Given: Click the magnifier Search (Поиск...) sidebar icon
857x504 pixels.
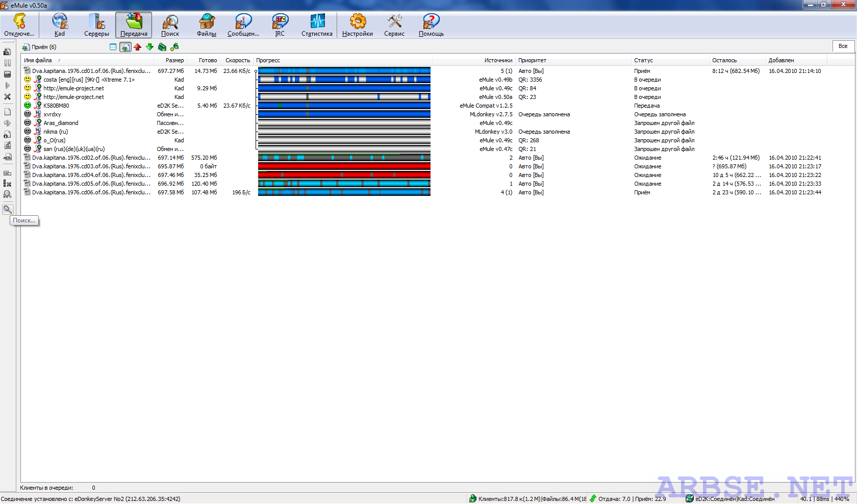Looking at the screenshot, I should pyautogui.click(x=7, y=209).
